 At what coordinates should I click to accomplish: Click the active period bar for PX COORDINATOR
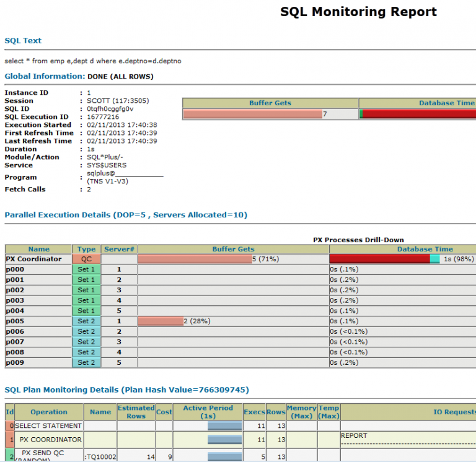pyautogui.click(x=224, y=440)
